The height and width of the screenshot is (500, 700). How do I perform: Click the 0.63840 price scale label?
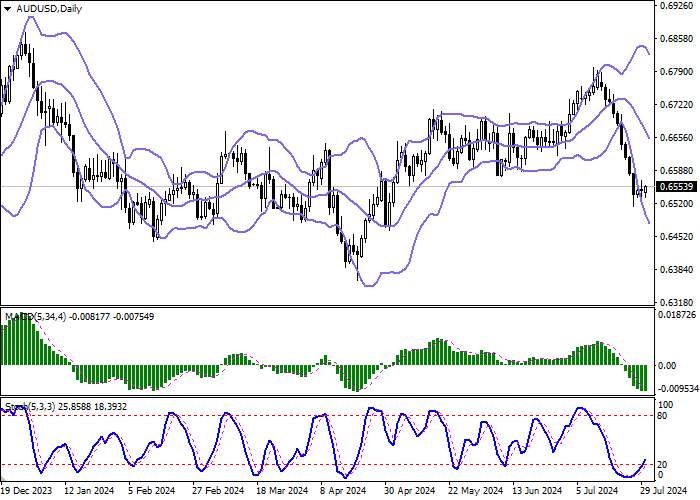click(x=677, y=270)
